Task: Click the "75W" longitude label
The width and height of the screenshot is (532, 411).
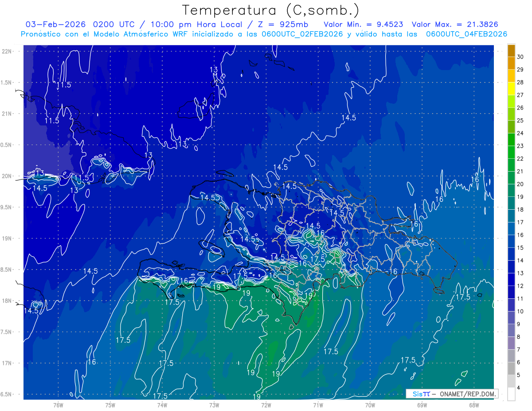Action: [110, 406]
